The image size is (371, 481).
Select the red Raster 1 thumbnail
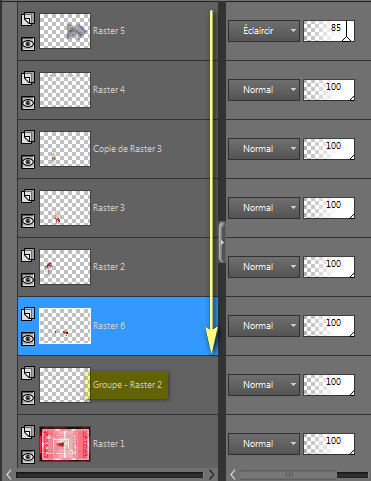pos(65,444)
